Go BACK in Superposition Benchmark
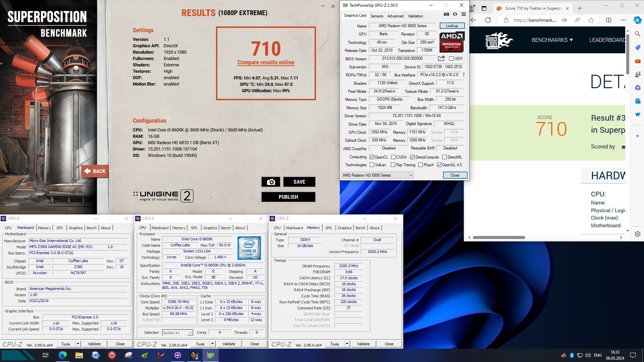Image resolution: width=644 pixels, height=362 pixels. point(95,171)
